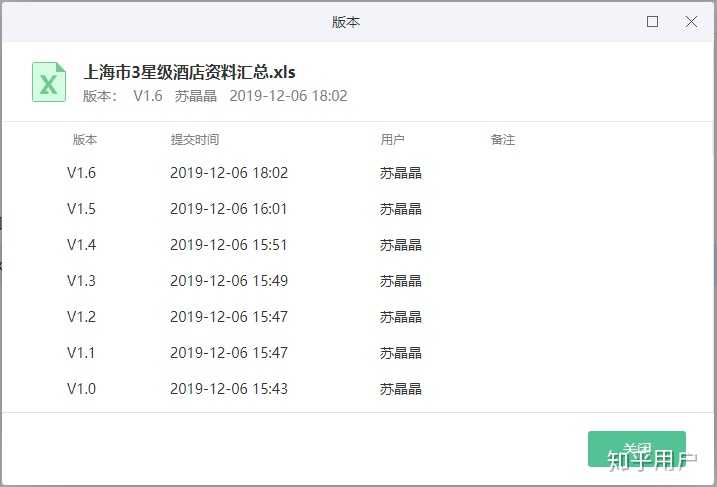The width and height of the screenshot is (717, 487).
Task: Click the 备注 column header
Action: click(503, 139)
